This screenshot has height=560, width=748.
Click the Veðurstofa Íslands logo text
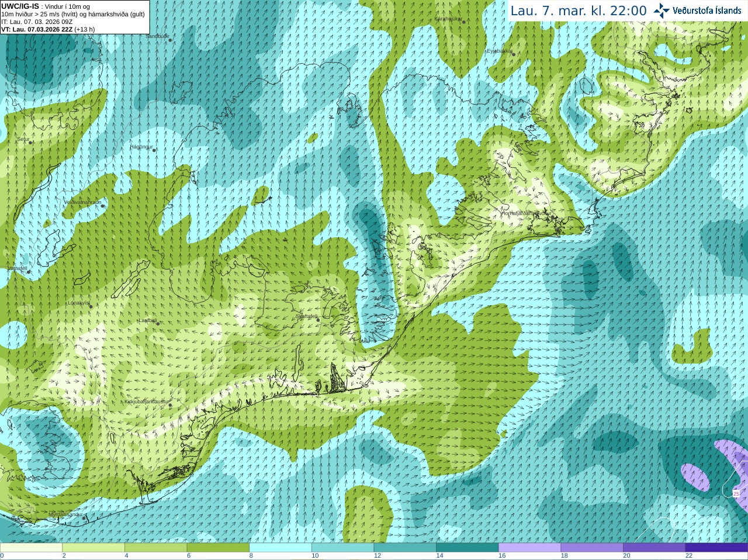(x=707, y=11)
